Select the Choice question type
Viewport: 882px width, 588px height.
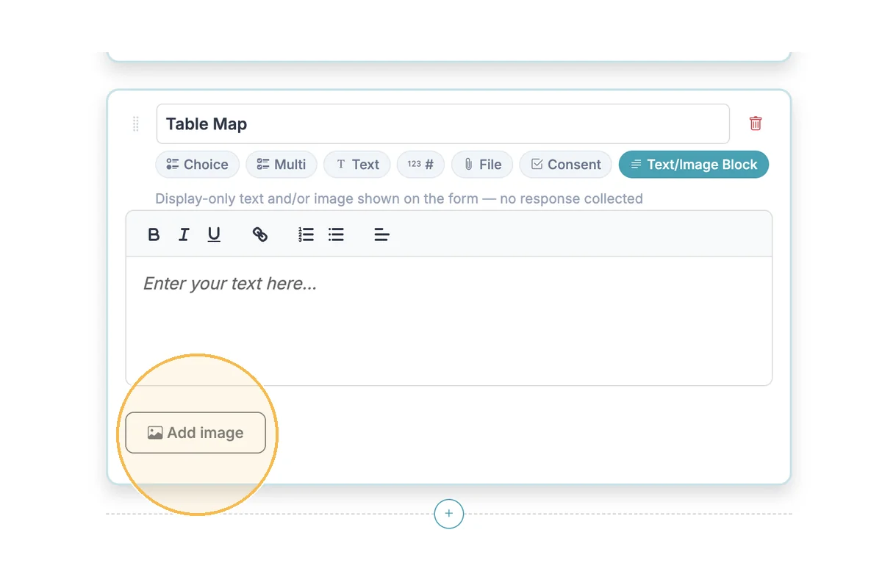pos(197,165)
